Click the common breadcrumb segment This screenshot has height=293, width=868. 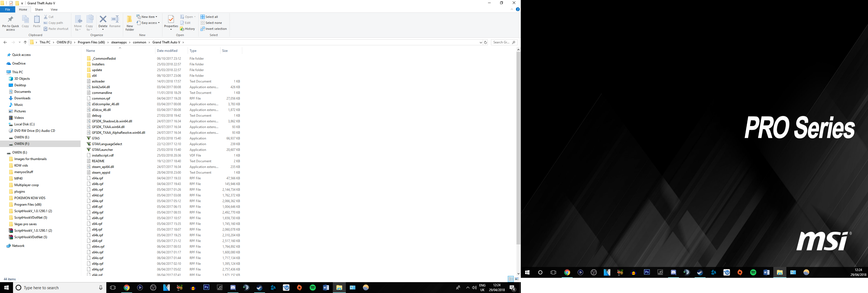[x=139, y=43]
